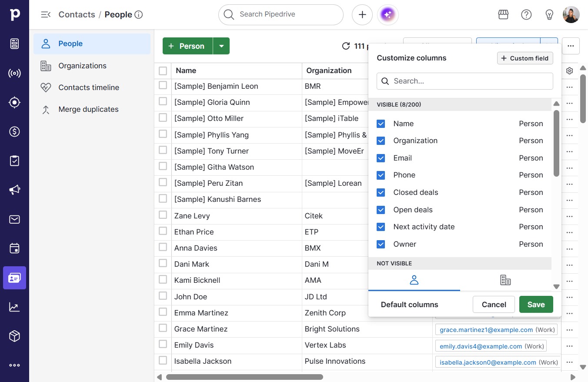
Task: Open Emma Martinez contact name
Action: [x=201, y=313]
